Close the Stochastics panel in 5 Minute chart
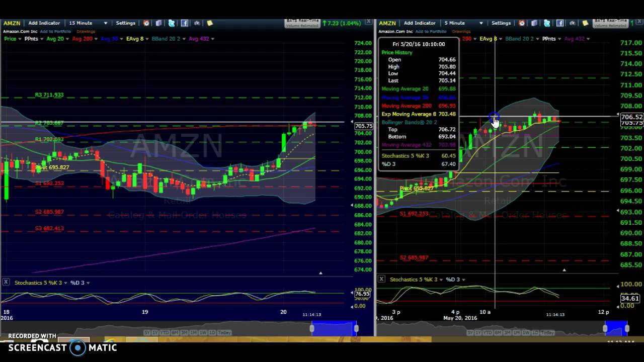Image resolution: width=644 pixels, height=362 pixels. pyautogui.click(x=381, y=279)
